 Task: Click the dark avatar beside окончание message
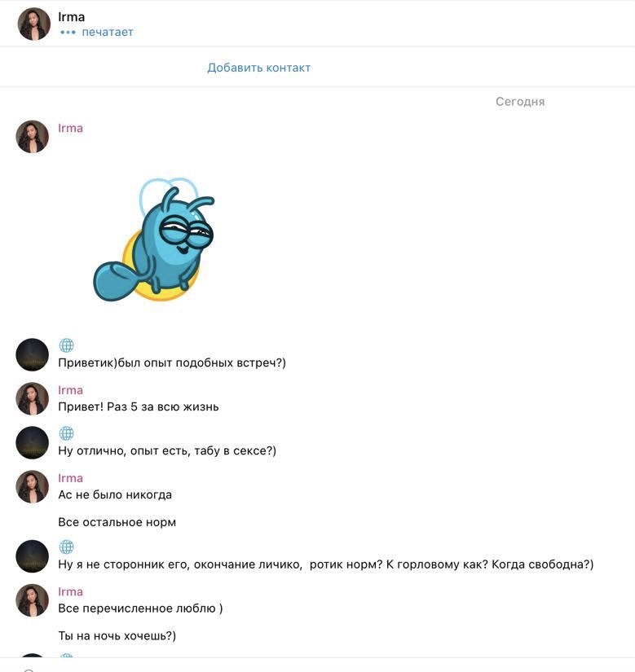[x=32, y=556]
